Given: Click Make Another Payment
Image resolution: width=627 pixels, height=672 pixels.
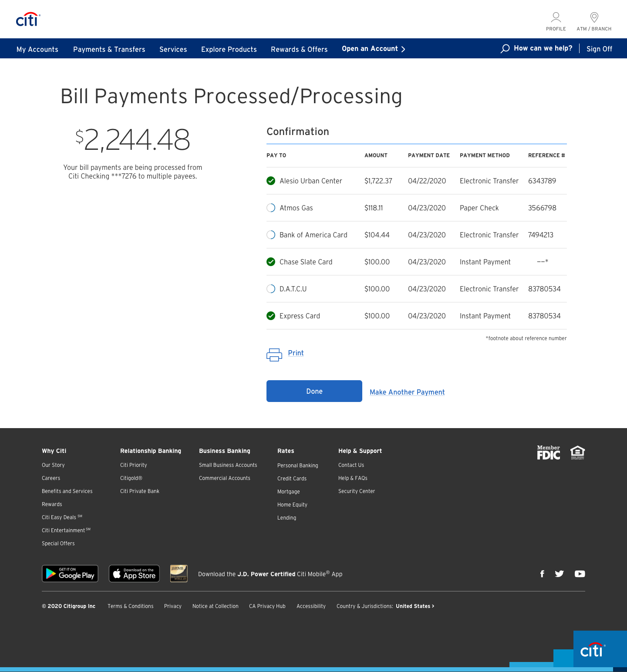Looking at the screenshot, I should tap(407, 392).
